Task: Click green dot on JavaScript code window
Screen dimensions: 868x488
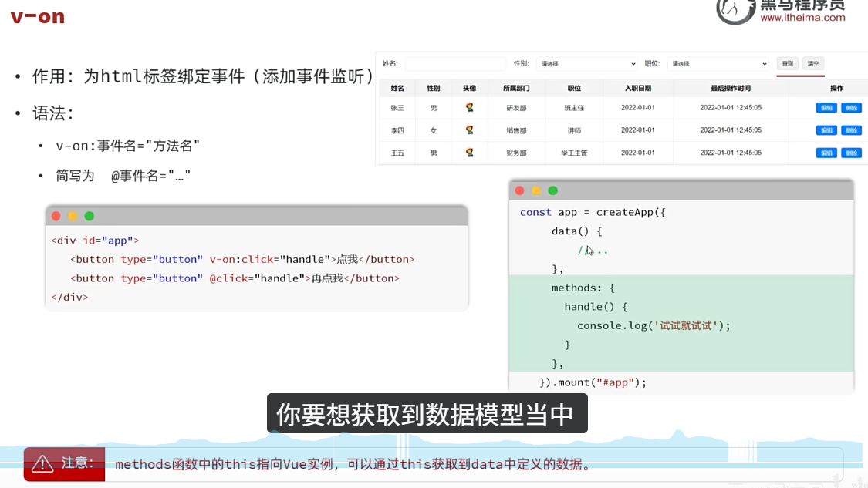Action: click(x=552, y=191)
